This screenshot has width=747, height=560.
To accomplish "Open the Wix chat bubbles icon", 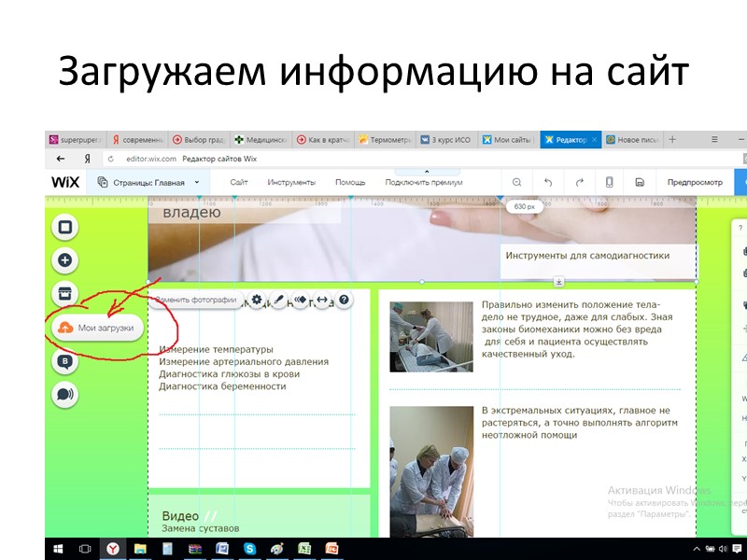I will coord(64,395).
